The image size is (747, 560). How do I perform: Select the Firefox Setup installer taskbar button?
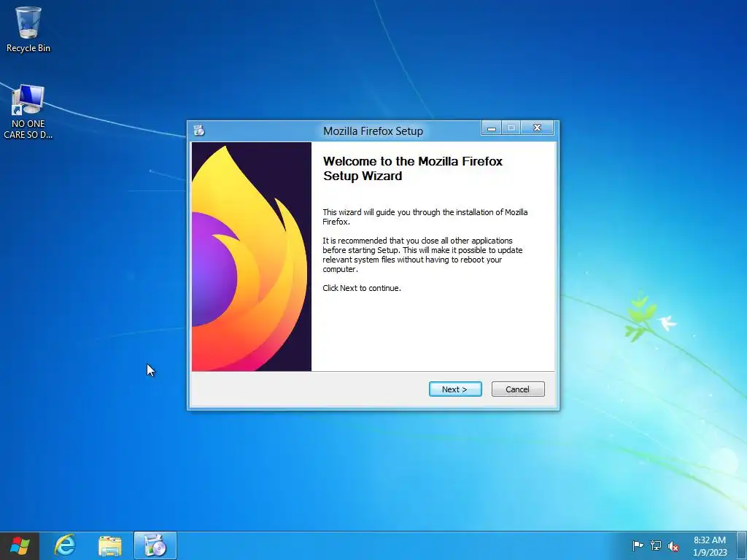click(x=155, y=545)
